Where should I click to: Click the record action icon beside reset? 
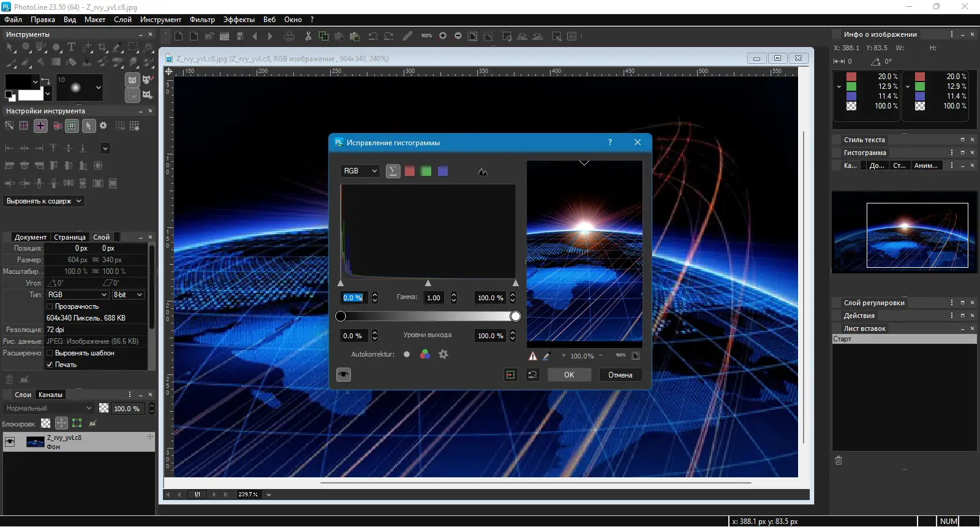point(511,375)
